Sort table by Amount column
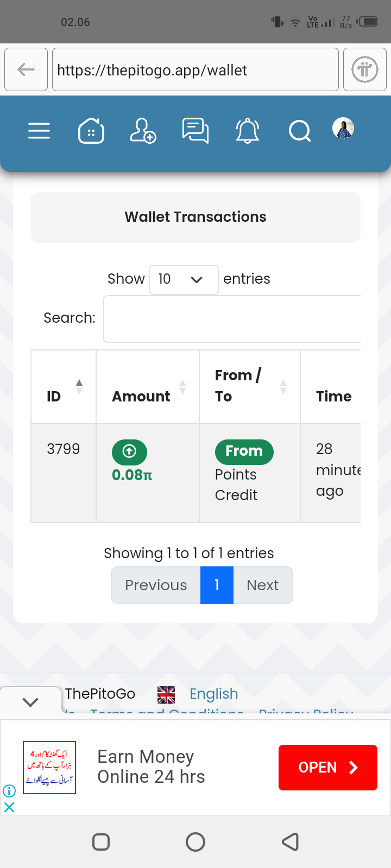The width and height of the screenshot is (391, 868). click(x=147, y=387)
